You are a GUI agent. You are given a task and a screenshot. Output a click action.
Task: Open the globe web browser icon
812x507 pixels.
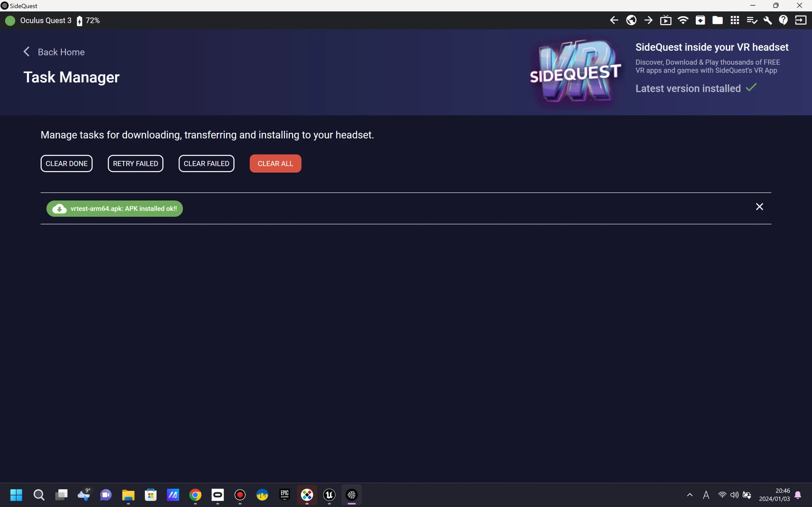[631, 21]
